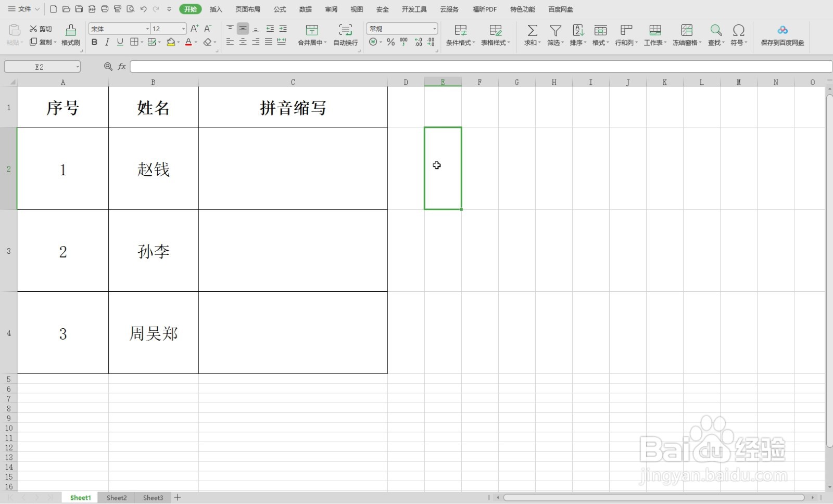Switch to the 数据 ribbon tab
Image resolution: width=833 pixels, height=504 pixels.
306,9
